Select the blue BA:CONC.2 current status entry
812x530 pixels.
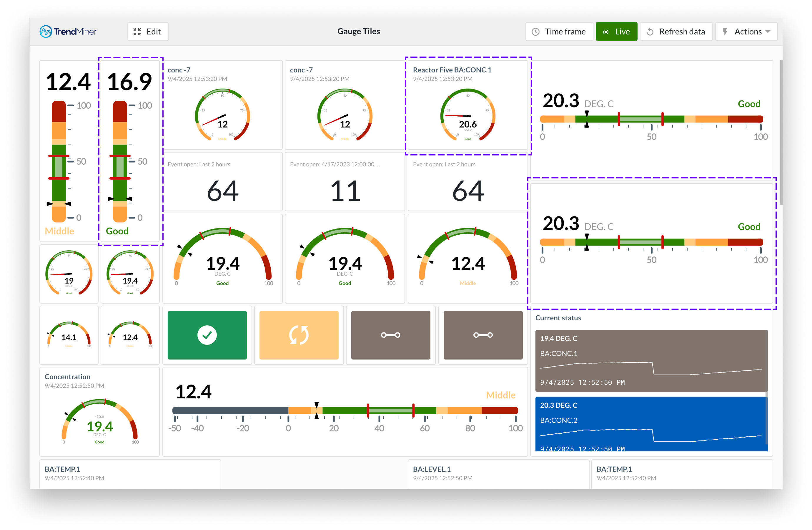[651, 423]
